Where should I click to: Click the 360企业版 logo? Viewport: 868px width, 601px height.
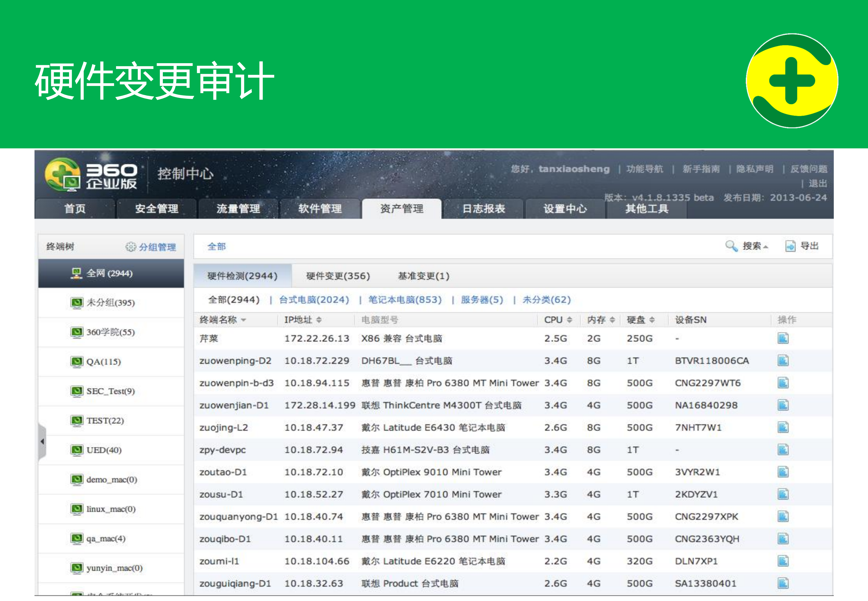[x=92, y=175]
